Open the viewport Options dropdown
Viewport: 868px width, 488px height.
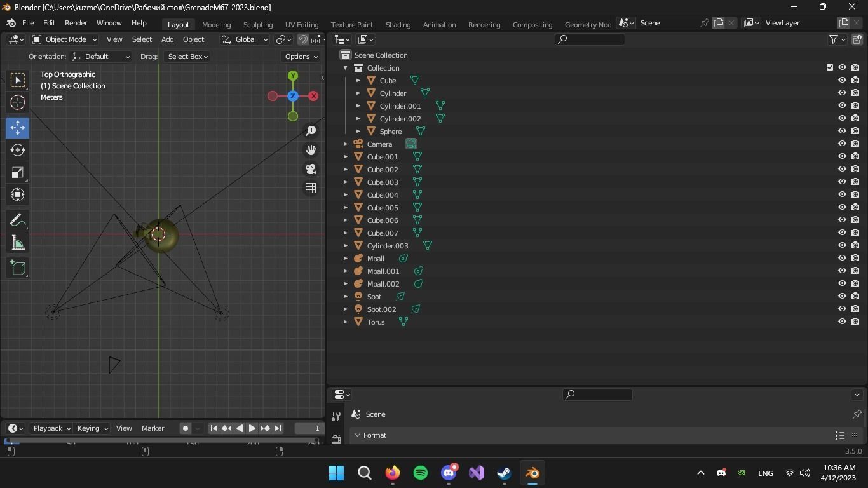coord(301,57)
